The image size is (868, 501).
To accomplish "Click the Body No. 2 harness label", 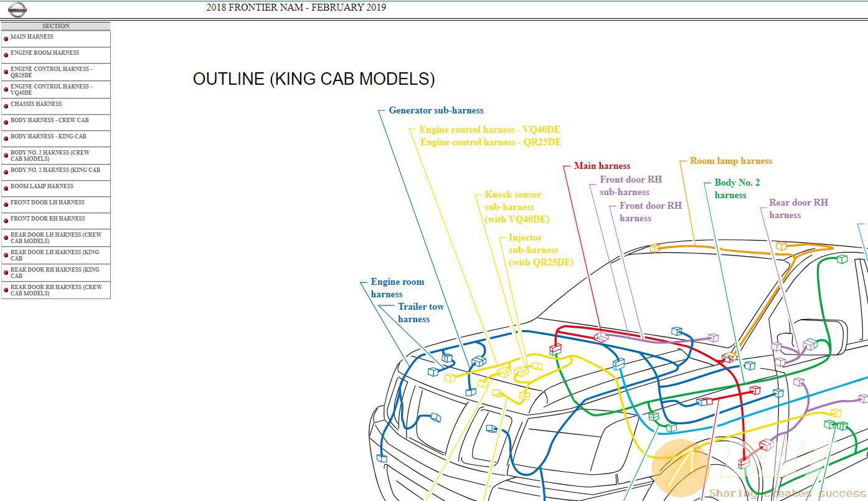I will (x=737, y=189).
